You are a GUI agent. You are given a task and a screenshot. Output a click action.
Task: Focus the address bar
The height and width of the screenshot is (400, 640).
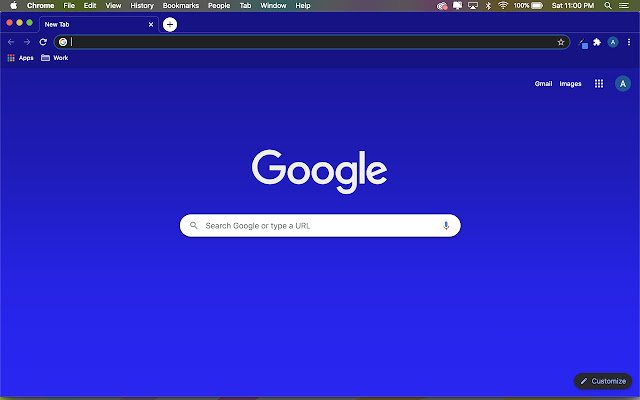click(x=312, y=42)
